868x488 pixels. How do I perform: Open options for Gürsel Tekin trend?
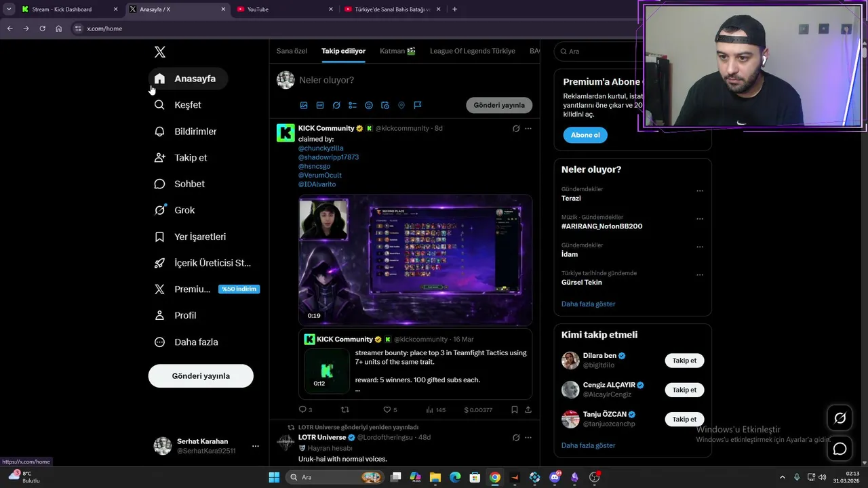[700, 275]
